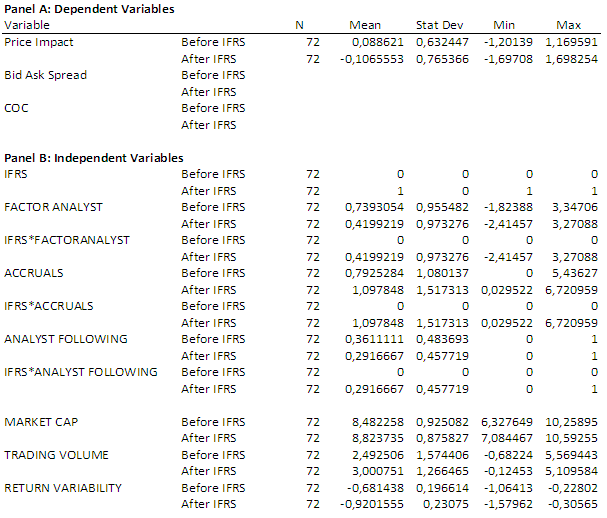Viewport: 607px width, 518px height.
Task: Click the Bid Ask Spread row label
Action: [45, 76]
